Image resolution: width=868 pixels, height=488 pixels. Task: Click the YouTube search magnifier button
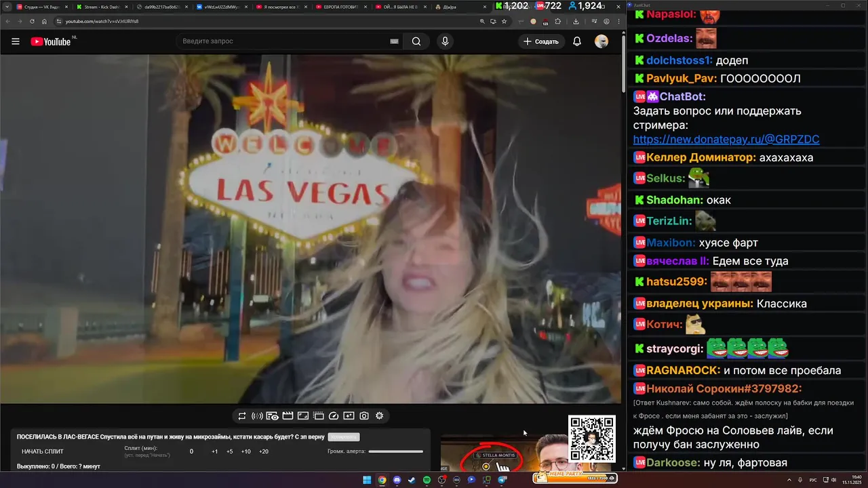[416, 41]
